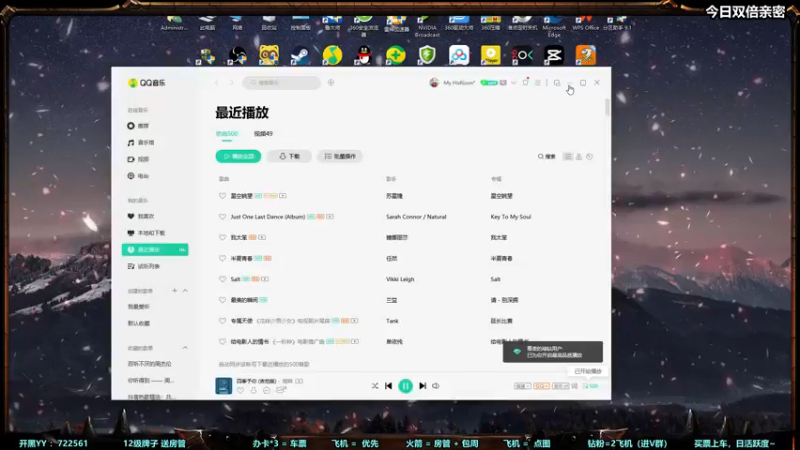Open the video section in sidebar

pos(139,159)
